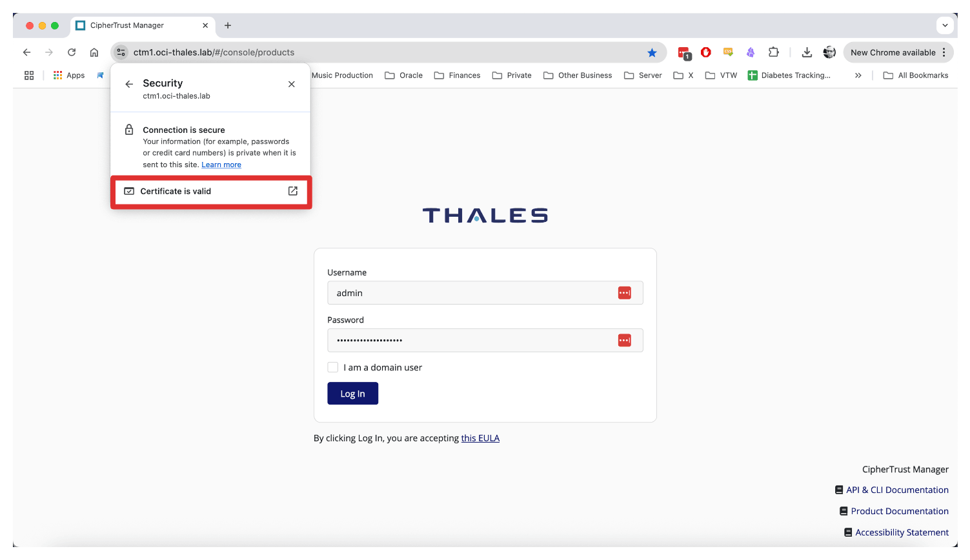Open the Apps shortcut in bookmarks bar
This screenshot has height=560, width=970.
point(69,75)
